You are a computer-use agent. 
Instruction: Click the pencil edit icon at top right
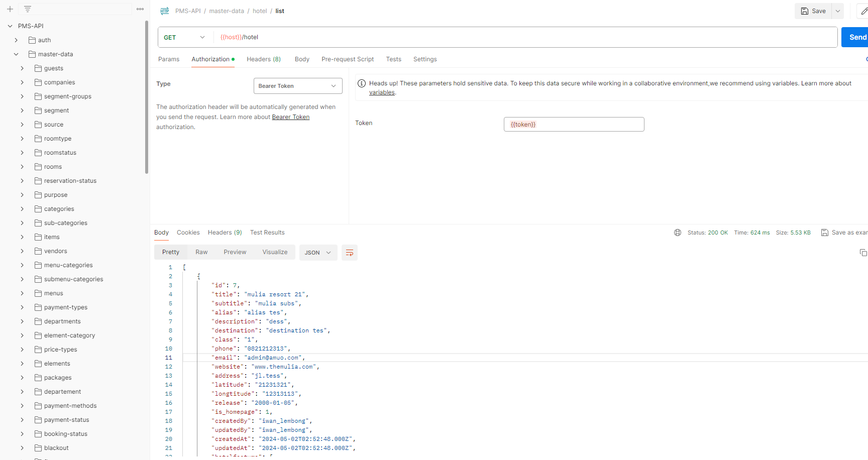point(864,11)
